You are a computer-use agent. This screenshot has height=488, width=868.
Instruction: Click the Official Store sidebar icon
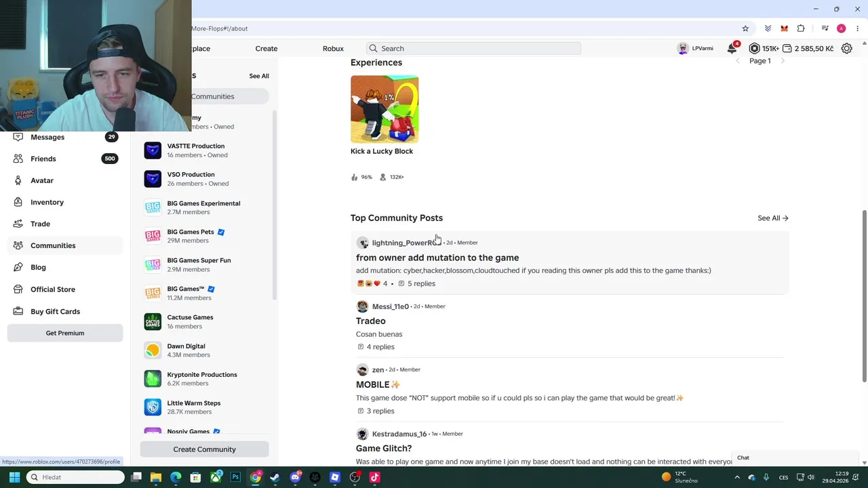[18, 289]
